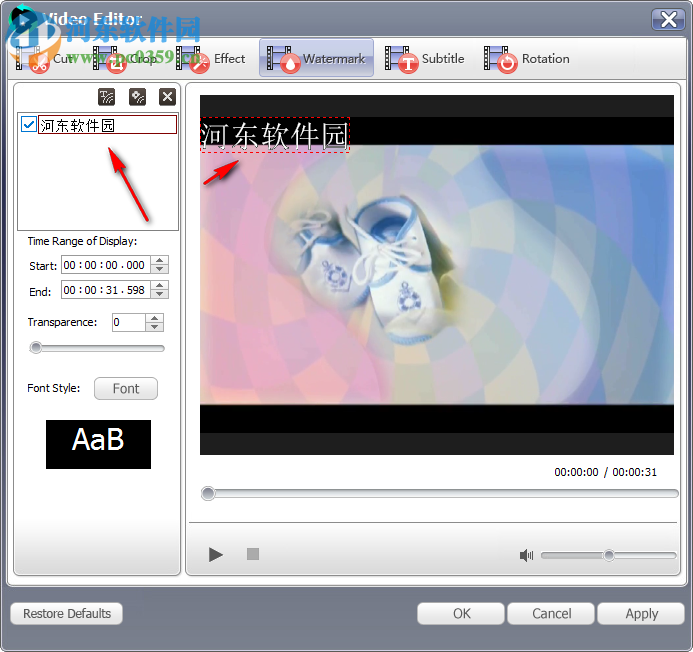Open the Cut tab
Screen dimensions: 693x652
[x=44, y=59]
